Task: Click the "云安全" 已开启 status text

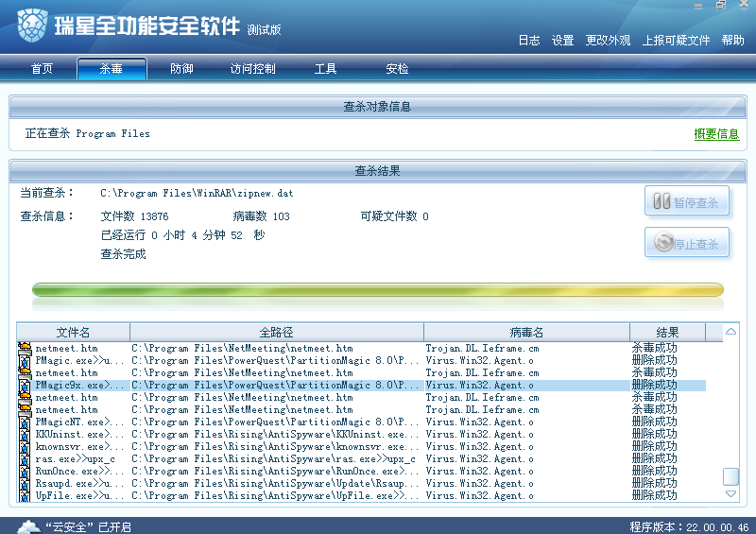Action: point(88,526)
